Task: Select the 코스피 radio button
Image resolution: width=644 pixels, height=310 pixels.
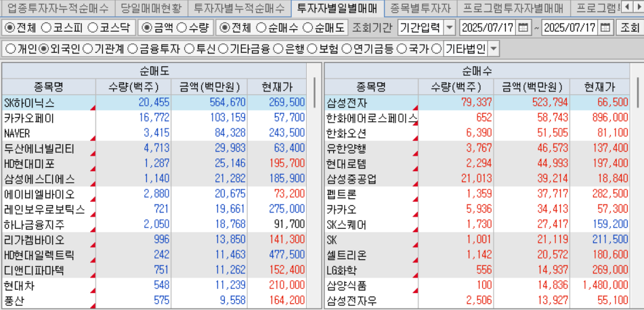Action: [47, 28]
